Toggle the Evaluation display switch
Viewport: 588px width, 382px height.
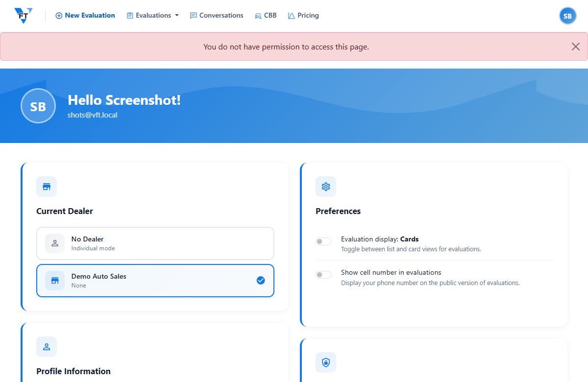323,241
